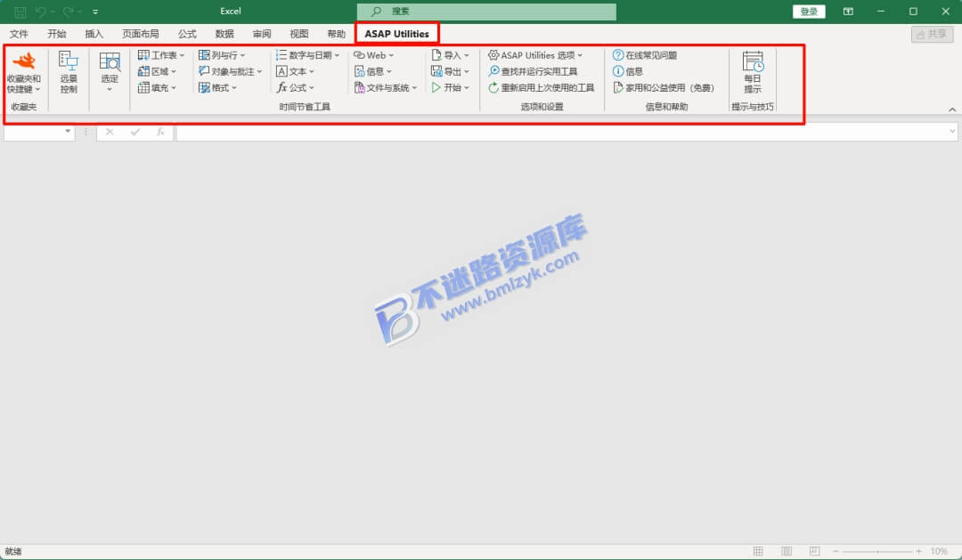
Task: Click the Insert Function fx button
Action: tap(160, 132)
